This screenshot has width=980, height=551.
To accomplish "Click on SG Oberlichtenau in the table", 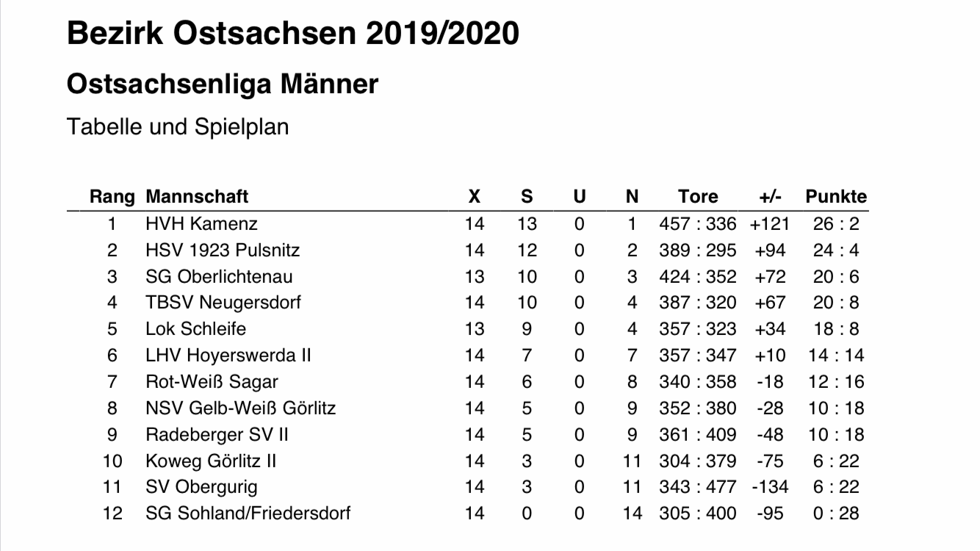I will [x=219, y=276].
